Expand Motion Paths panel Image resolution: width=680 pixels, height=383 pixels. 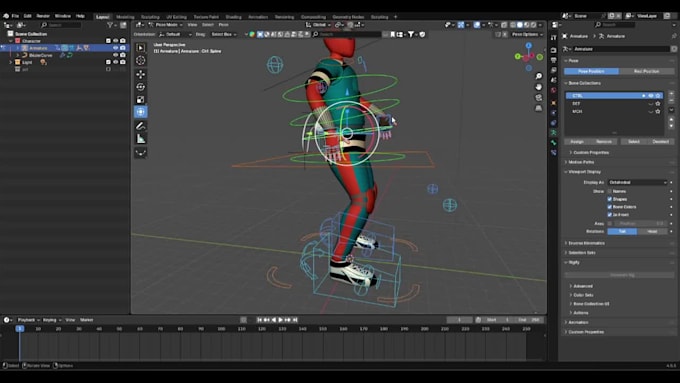(581, 162)
